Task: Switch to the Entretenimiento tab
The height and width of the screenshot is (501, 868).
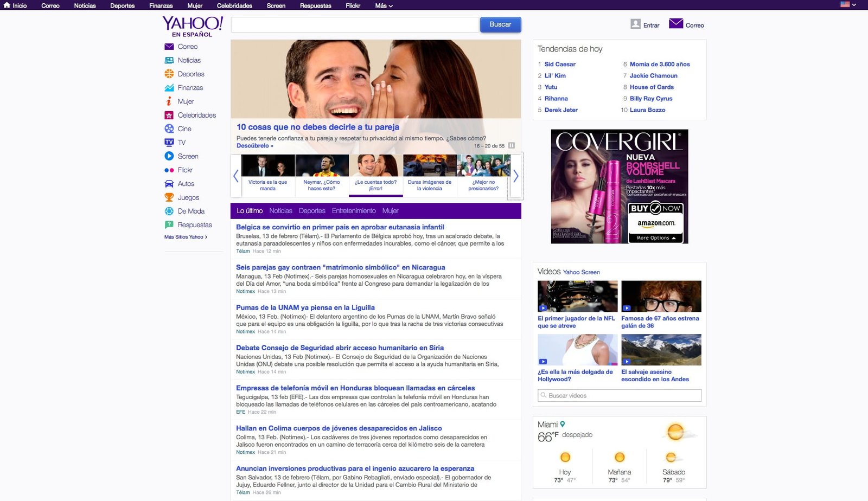Action: pos(354,211)
